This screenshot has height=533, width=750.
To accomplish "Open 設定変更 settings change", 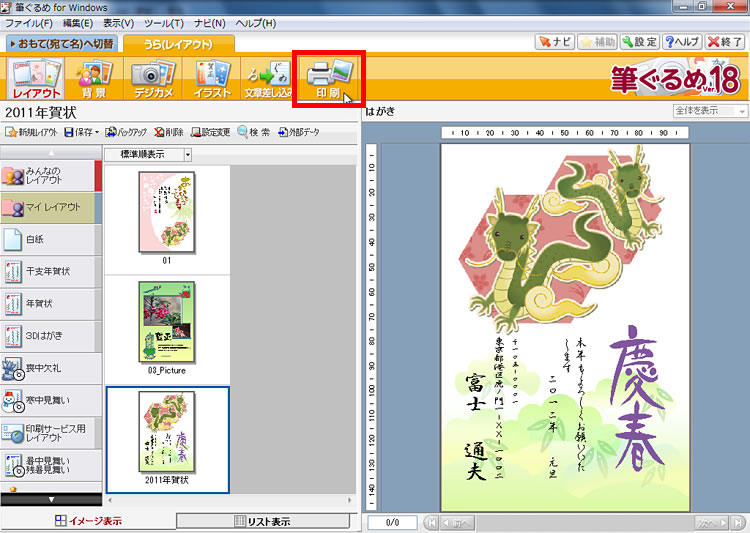I will click(210, 132).
